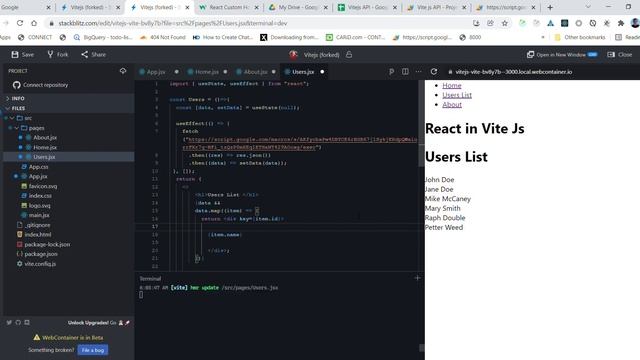Go to browser home page icon

[34, 23]
